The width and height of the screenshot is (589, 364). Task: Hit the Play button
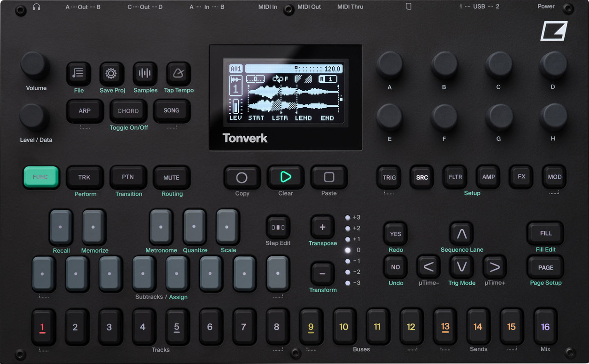(x=285, y=178)
